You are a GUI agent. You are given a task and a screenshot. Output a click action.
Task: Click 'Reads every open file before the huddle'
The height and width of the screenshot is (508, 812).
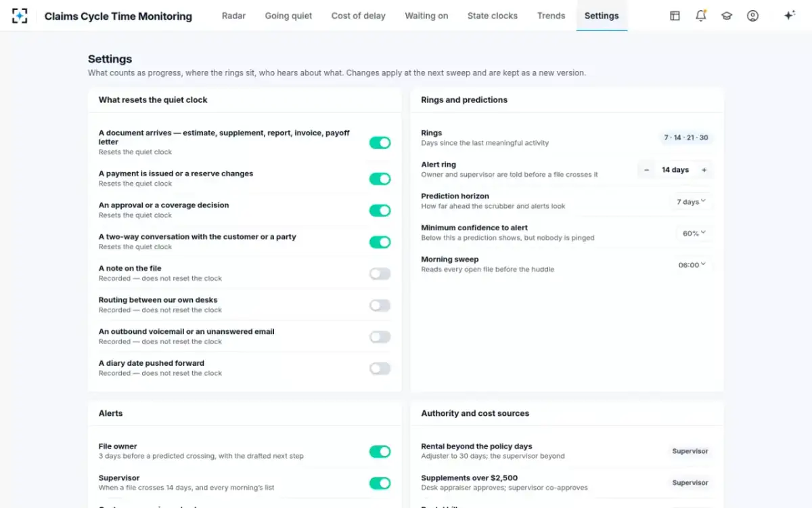pos(488,270)
